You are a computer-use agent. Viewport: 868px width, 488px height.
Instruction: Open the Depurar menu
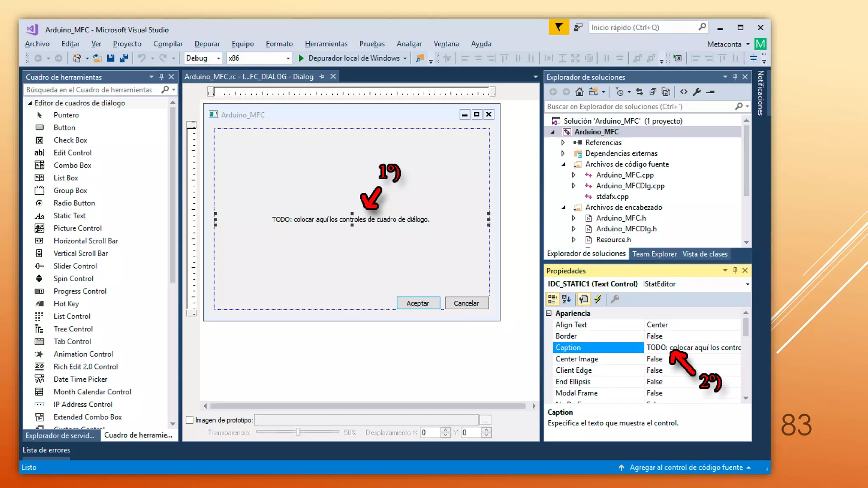click(x=207, y=44)
